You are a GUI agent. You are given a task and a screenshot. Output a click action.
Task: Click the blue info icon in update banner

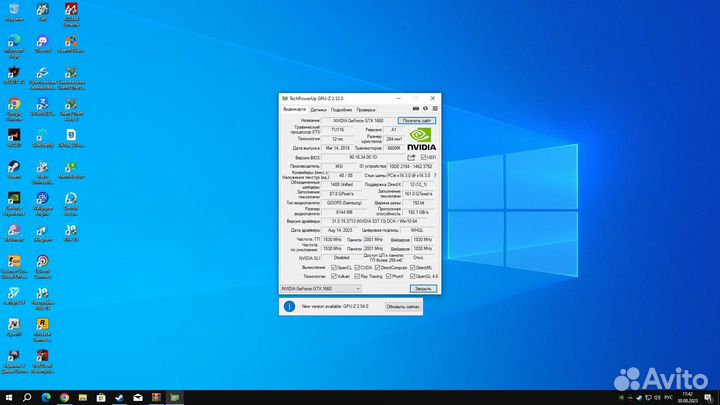pyautogui.click(x=289, y=306)
